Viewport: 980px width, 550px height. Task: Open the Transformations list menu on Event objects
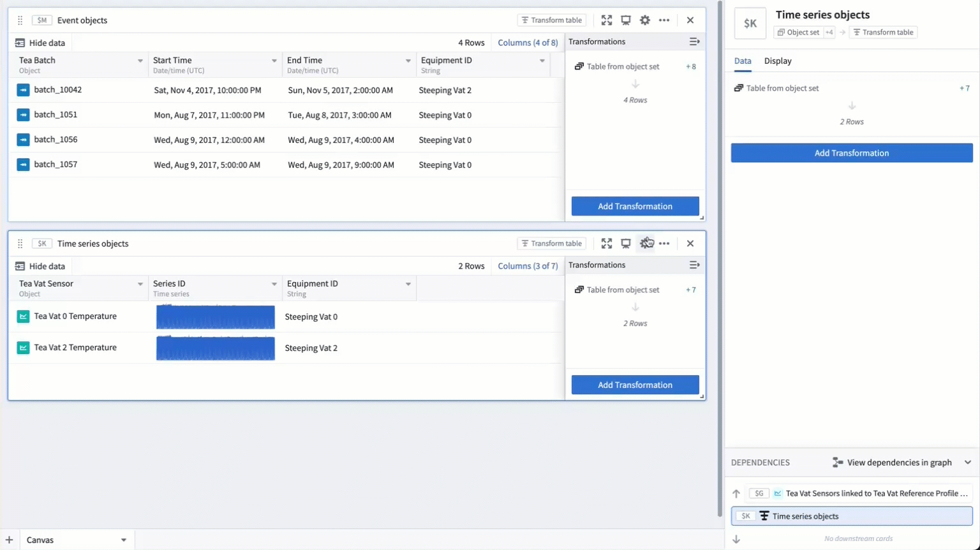pos(695,41)
